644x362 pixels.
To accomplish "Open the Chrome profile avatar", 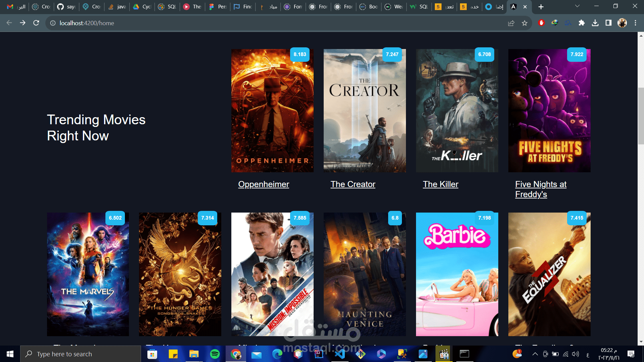I will pos(622,23).
